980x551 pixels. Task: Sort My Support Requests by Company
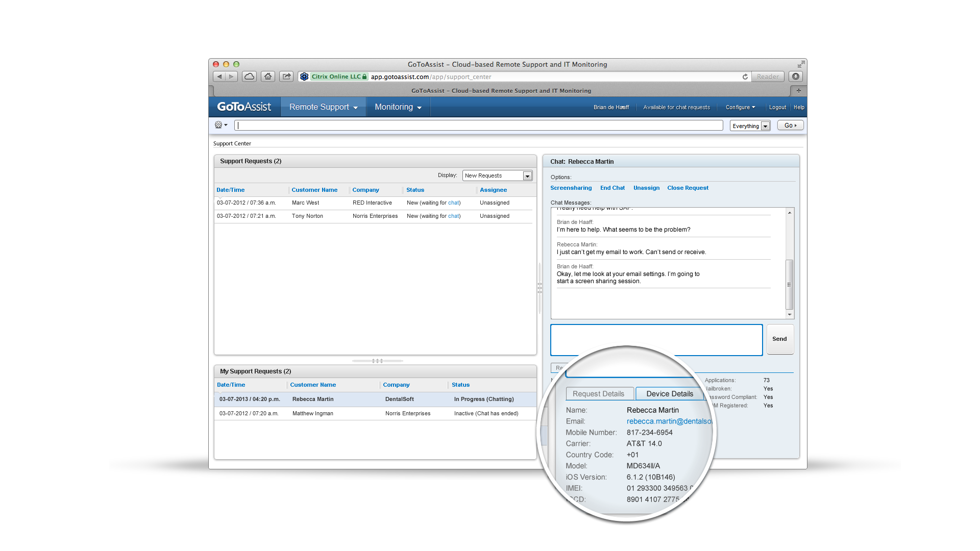pyautogui.click(x=396, y=385)
